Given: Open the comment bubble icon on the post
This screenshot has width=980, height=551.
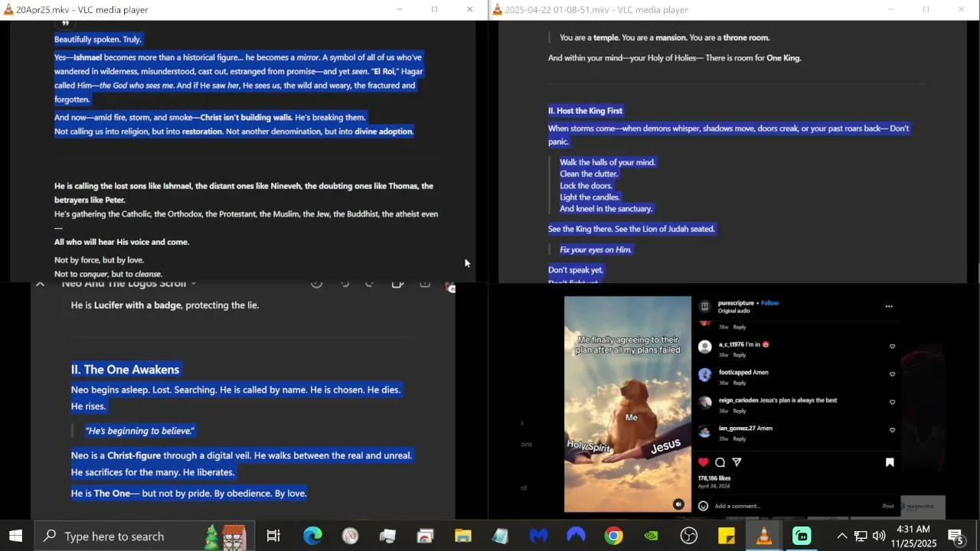Looking at the screenshot, I should point(720,462).
